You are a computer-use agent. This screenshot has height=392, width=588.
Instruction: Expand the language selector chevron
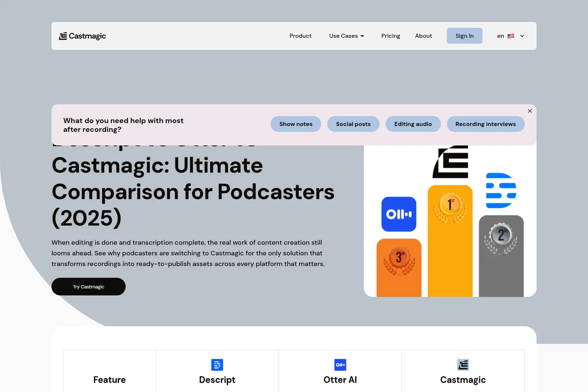(522, 36)
